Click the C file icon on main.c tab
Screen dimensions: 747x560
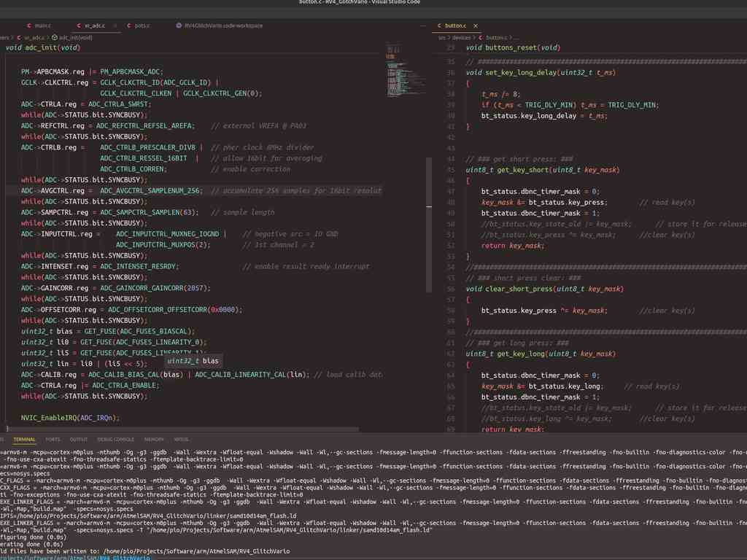[29, 26]
